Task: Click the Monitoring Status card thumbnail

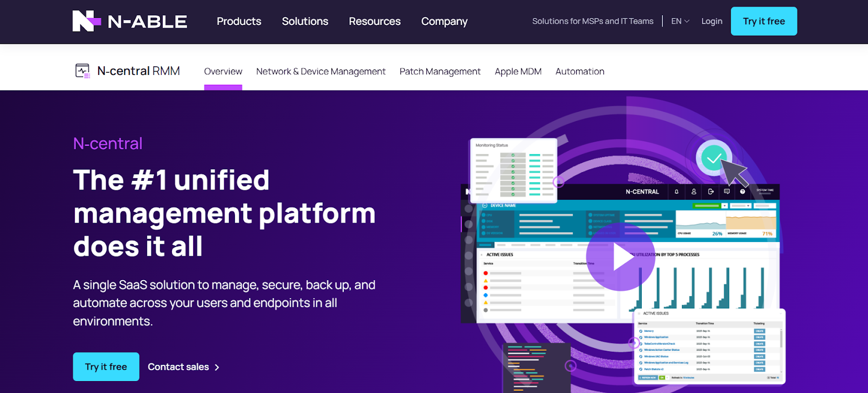Action: [513, 170]
